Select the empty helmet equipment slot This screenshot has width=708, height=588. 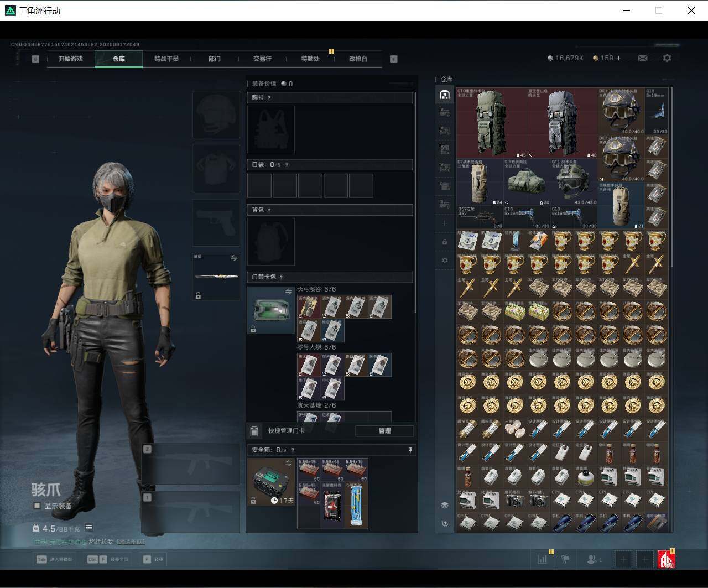(216, 115)
